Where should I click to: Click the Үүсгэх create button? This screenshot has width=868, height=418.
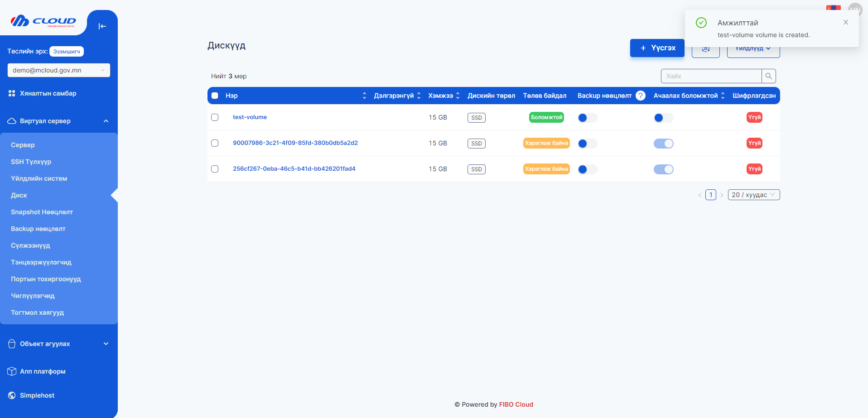657,48
